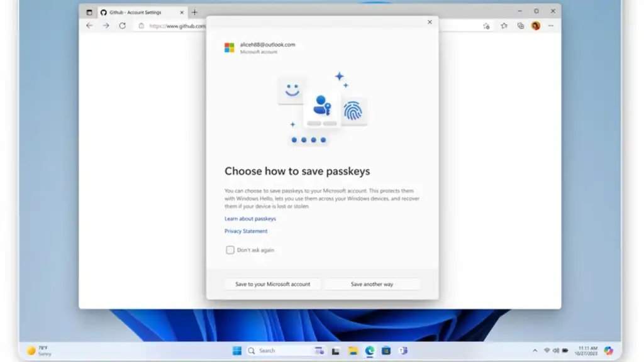Open Microsoft Teams from taskbar

point(403,351)
